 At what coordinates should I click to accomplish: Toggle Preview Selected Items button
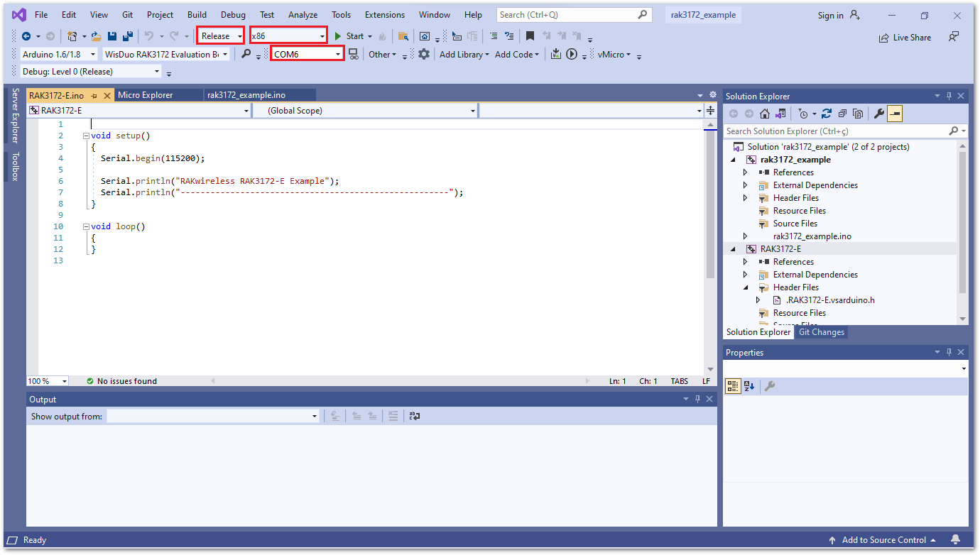point(895,114)
